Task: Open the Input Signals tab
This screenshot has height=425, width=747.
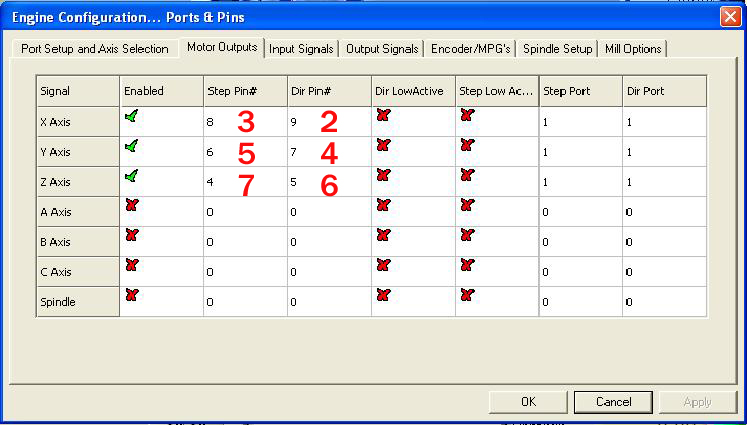Action: point(301,48)
